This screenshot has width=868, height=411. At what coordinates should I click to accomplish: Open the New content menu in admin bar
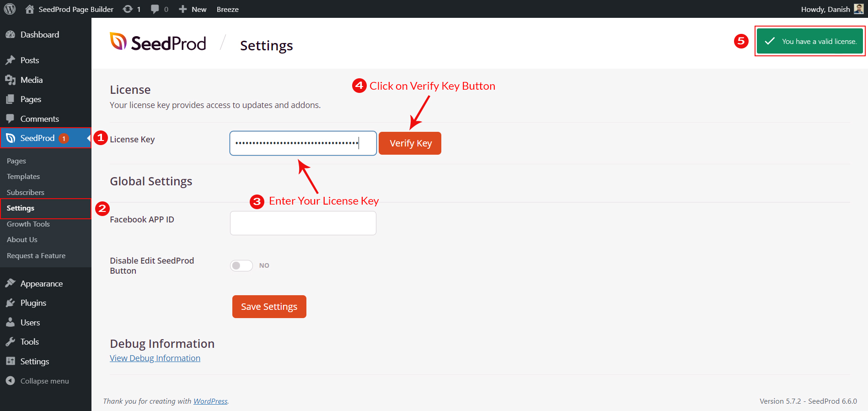(193, 9)
